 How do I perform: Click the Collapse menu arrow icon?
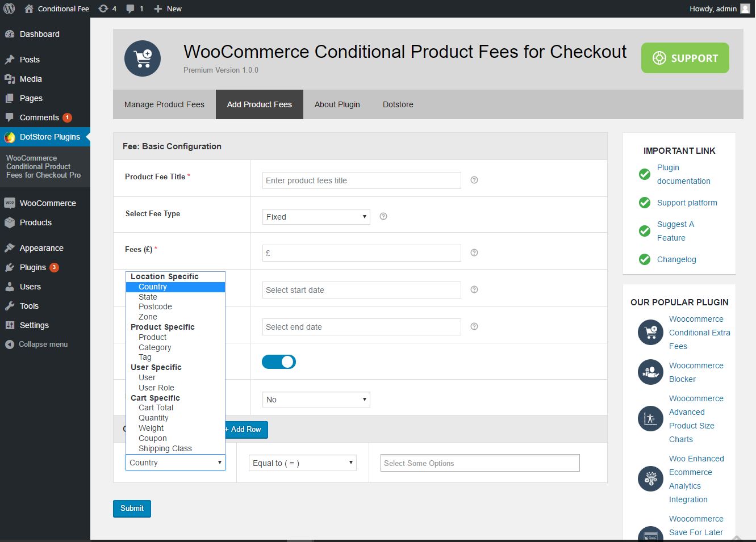10,344
